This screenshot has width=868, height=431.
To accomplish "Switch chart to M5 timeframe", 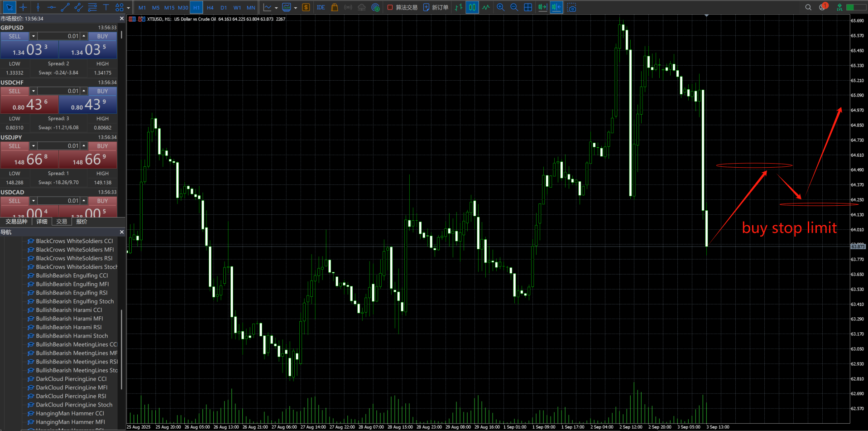I will (x=156, y=8).
